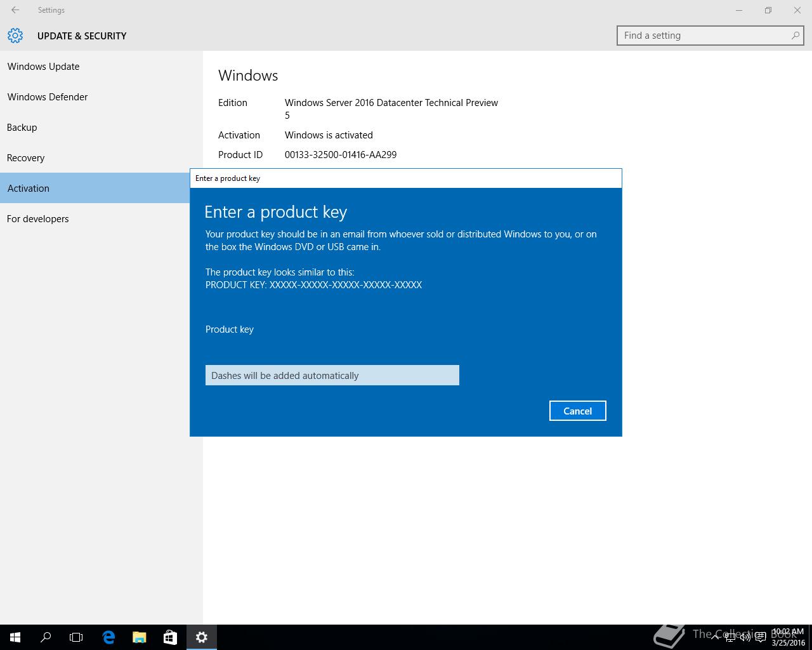Click the network tray icon
812x650 pixels.
tap(730, 637)
